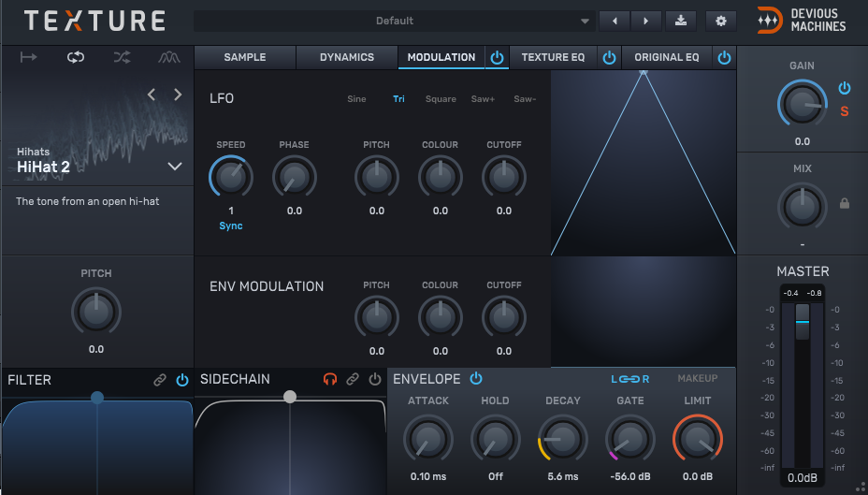
Task: Select Tri LFO waveform
Action: point(398,99)
